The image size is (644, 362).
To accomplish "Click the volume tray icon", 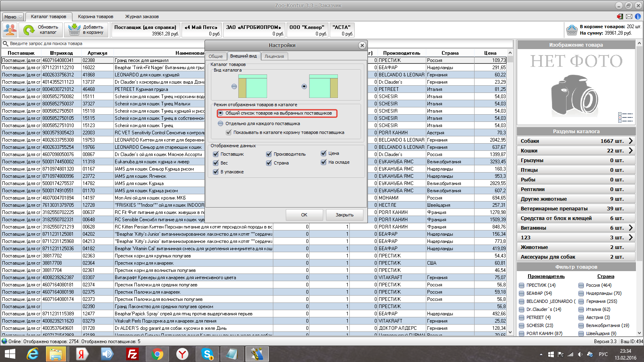I will 580,354.
